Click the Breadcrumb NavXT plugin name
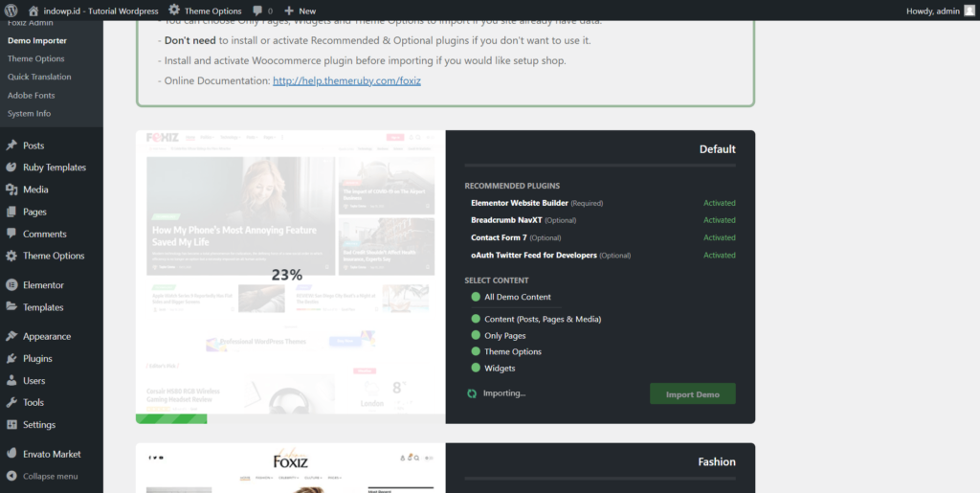This screenshot has height=493, width=980. [506, 220]
